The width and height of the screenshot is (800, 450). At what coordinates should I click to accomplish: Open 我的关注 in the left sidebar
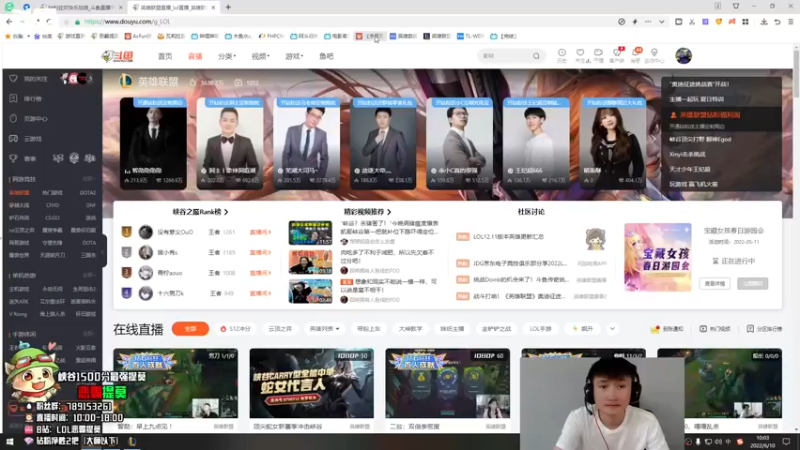pyautogui.click(x=36, y=79)
